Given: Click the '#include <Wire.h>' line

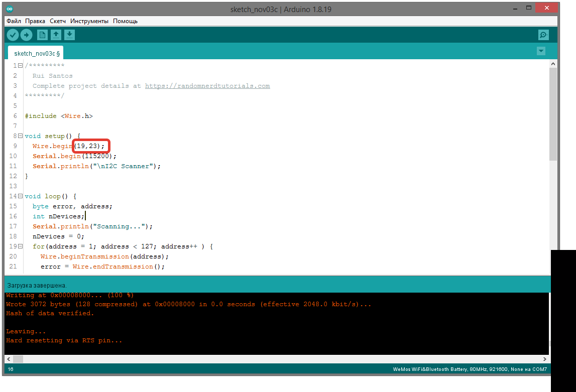Looking at the screenshot, I should click(x=59, y=116).
